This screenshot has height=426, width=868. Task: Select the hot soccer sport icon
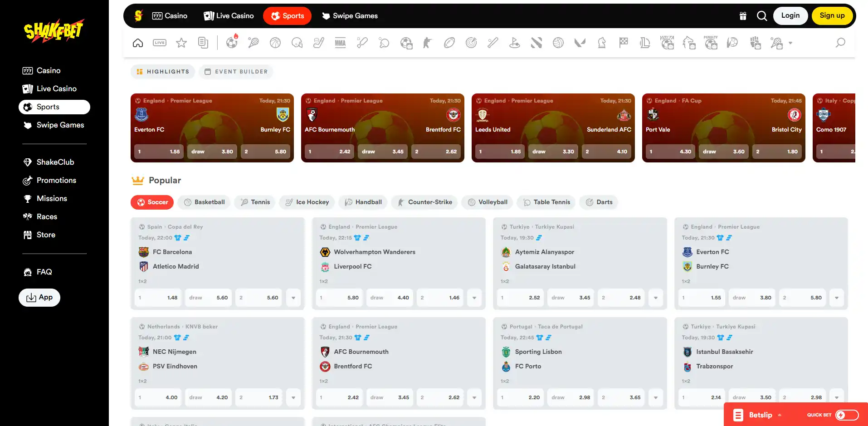click(x=232, y=43)
